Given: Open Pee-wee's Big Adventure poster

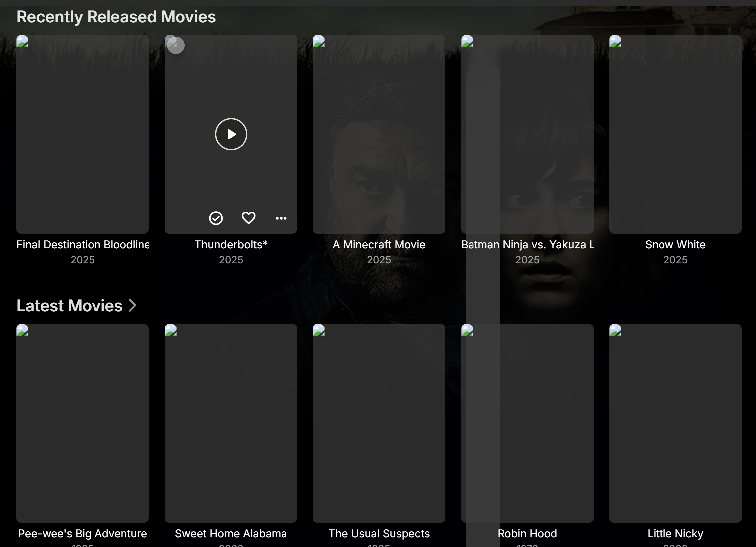Looking at the screenshot, I should (82, 423).
